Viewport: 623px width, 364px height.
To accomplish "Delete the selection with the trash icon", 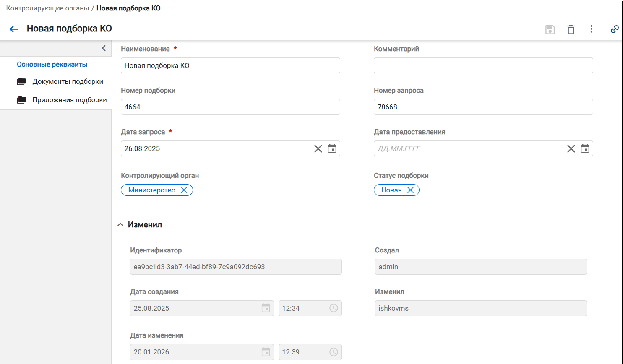I will click(x=571, y=29).
